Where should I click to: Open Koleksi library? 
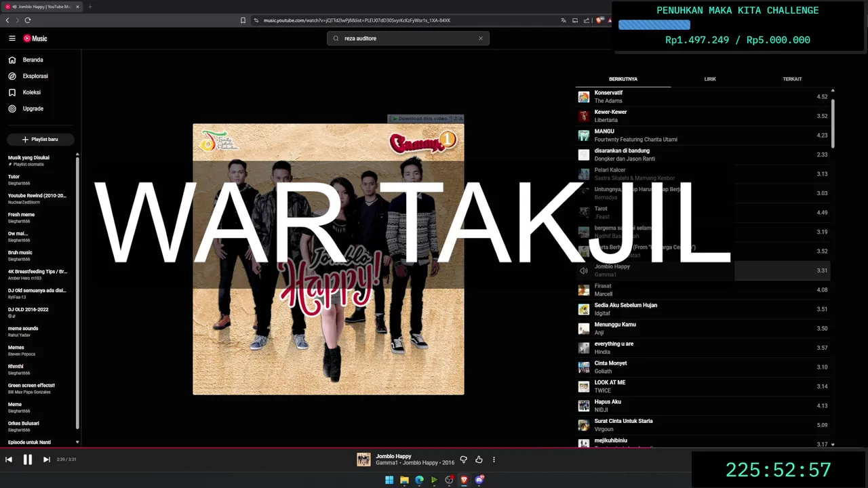pos(25,92)
